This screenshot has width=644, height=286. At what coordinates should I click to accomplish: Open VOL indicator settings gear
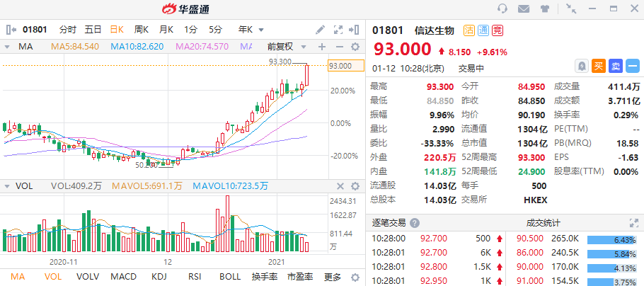pos(356,187)
